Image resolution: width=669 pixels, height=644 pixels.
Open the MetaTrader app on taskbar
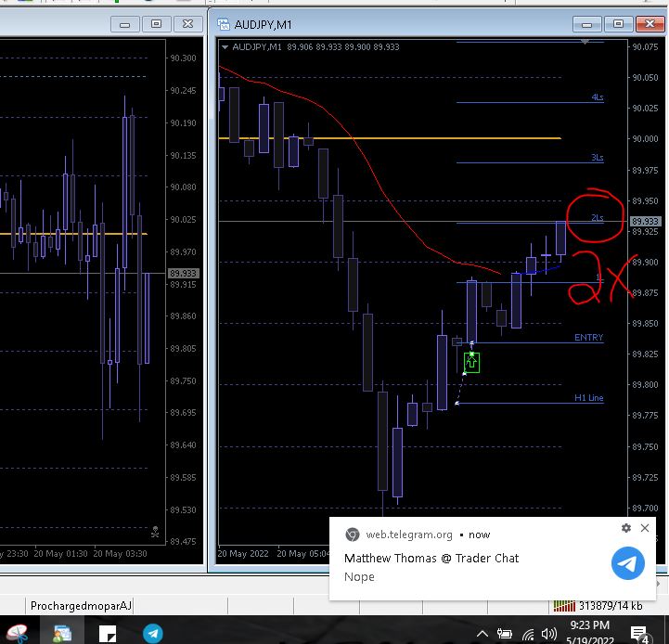coord(62,634)
